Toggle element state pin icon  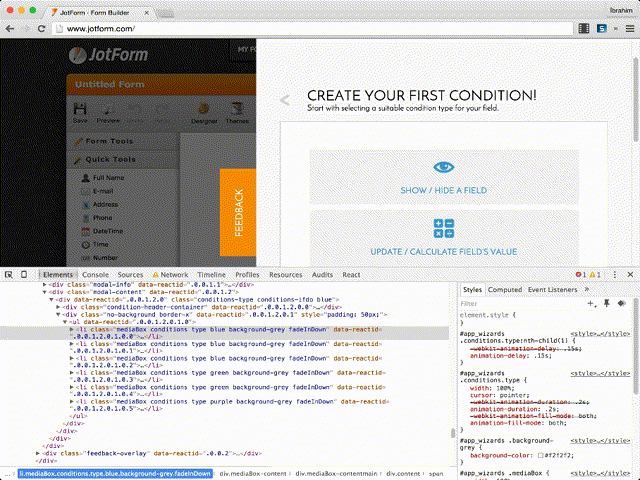point(607,303)
